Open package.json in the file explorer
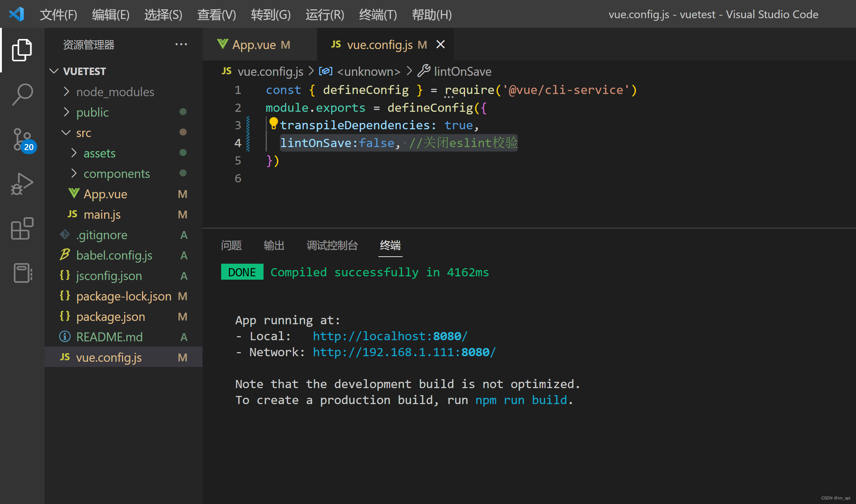The height and width of the screenshot is (504, 856). (x=110, y=316)
